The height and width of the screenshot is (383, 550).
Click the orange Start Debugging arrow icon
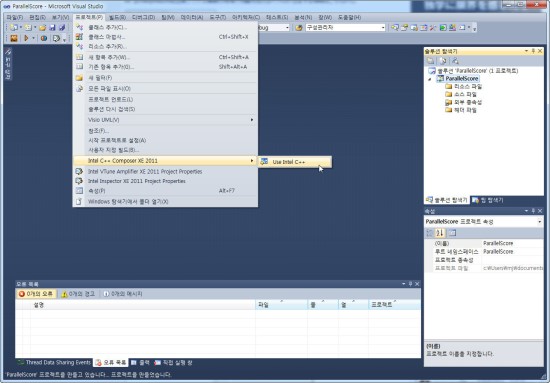[26, 38]
